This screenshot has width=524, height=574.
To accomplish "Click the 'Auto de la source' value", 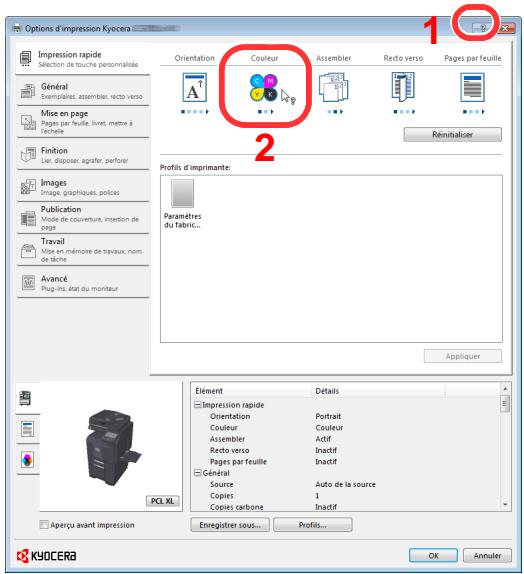I will (x=345, y=484).
